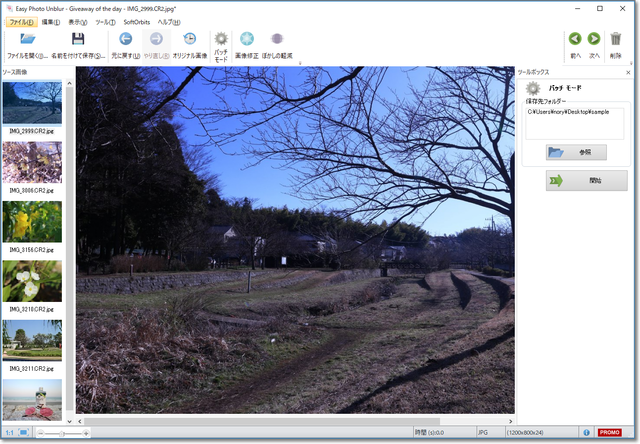640x444 pixels.
Task: Select the Blur Reduction (ぼかしの軽減) tool icon
Action: (278, 40)
